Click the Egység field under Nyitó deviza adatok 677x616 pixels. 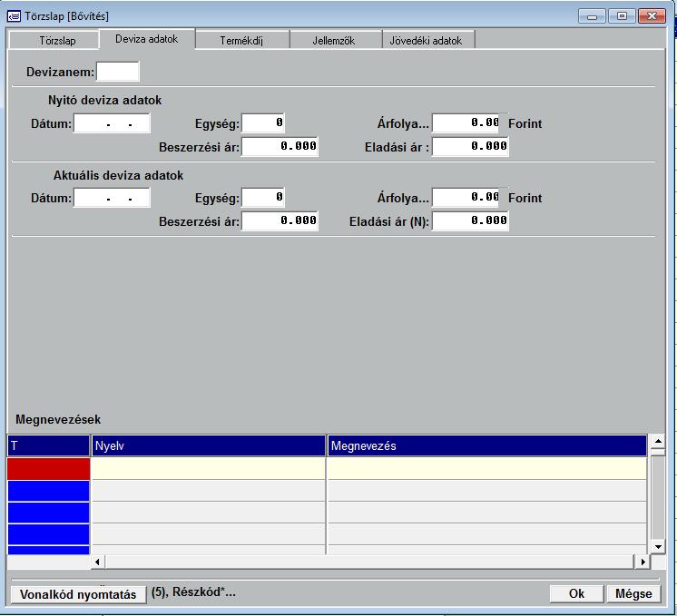tap(263, 123)
